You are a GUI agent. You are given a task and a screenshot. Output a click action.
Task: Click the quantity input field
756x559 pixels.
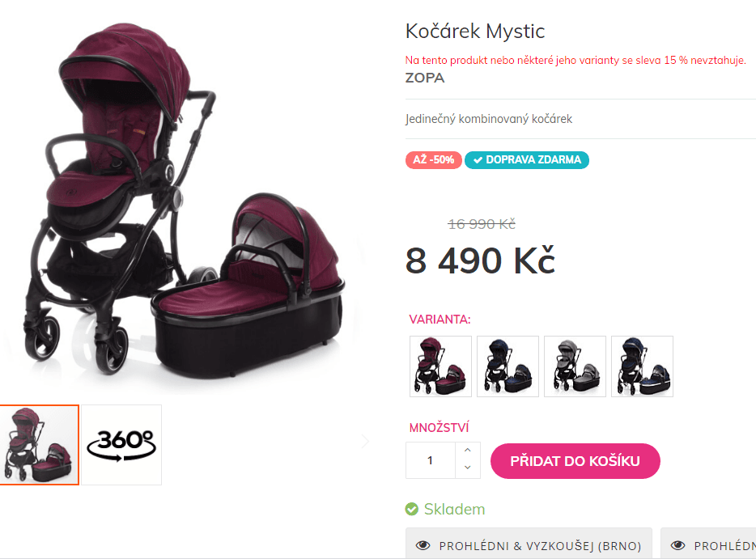tap(431, 460)
